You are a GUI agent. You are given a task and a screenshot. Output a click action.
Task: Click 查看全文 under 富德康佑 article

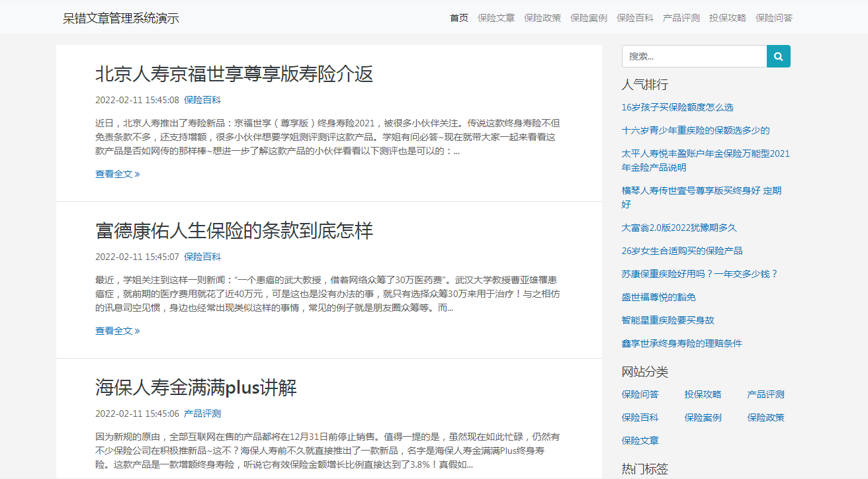118,331
